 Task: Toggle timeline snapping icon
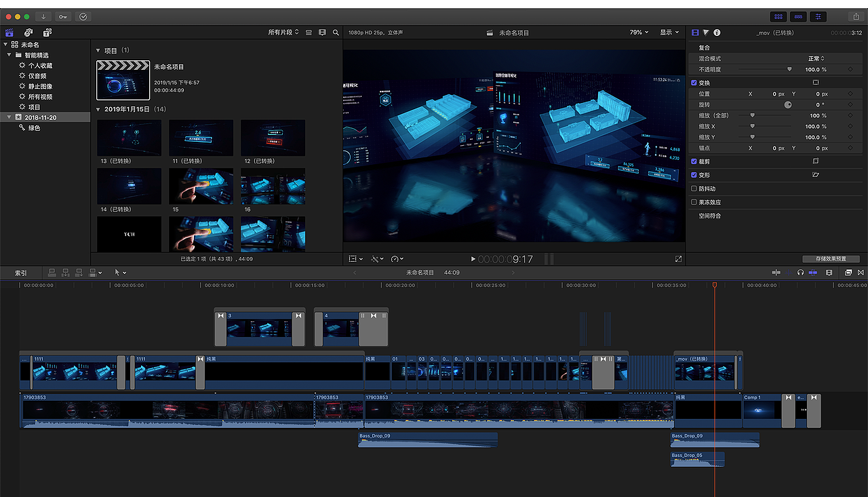(812, 273)
